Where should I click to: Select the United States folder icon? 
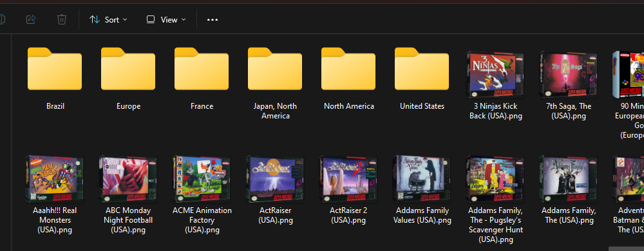422,69
